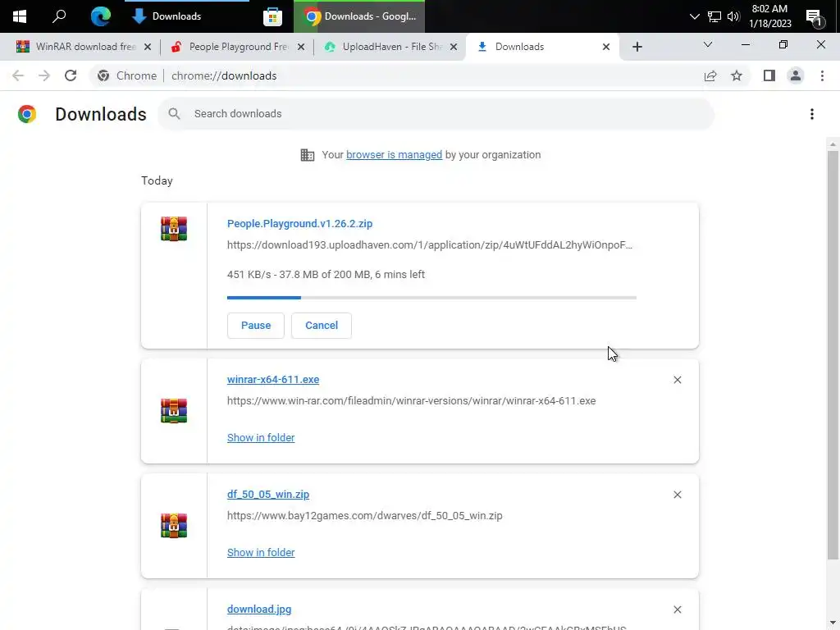This screenshot has height=630, width=840.
Task: Click the taskbar clock showing 8:02 AM
Action: click(769, 16)
